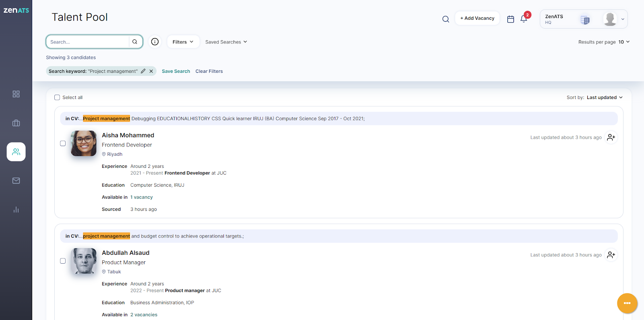Edit the Project management keyword with pencil icon
Screen dimensions: 644x320
coord(143,71)
